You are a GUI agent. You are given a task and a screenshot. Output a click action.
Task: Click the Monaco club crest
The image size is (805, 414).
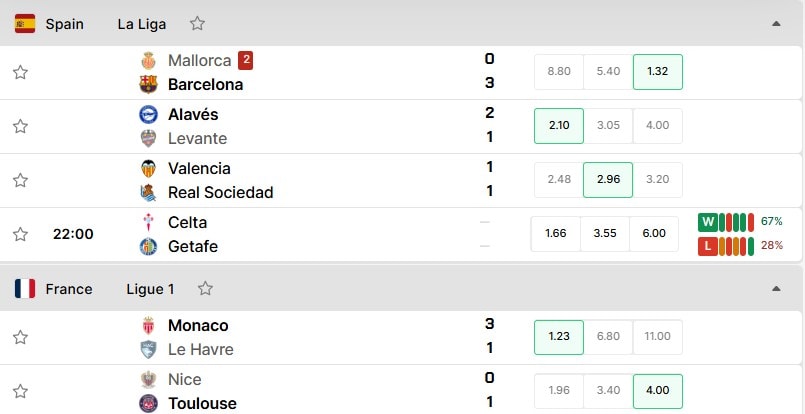(148, 326)
